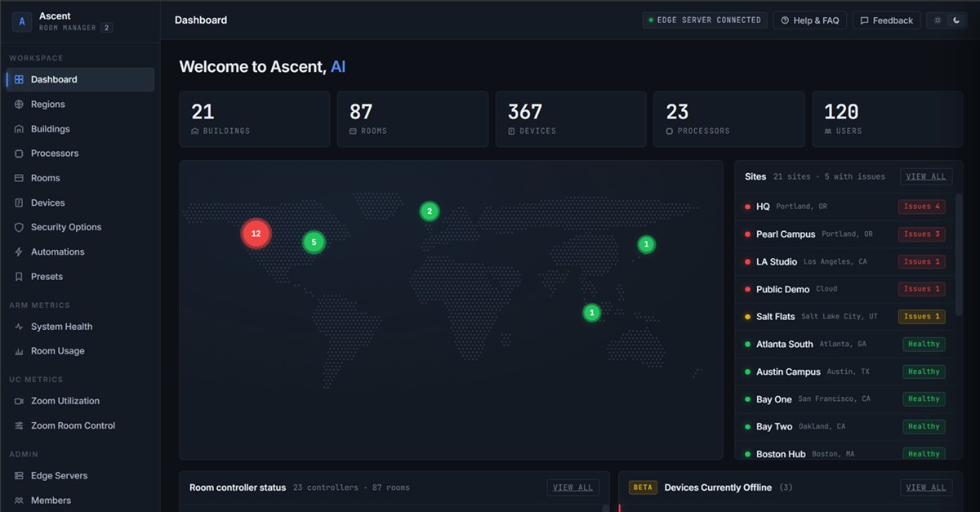
Task: Click the Sites list scrollbar
Action: point(959,255)
